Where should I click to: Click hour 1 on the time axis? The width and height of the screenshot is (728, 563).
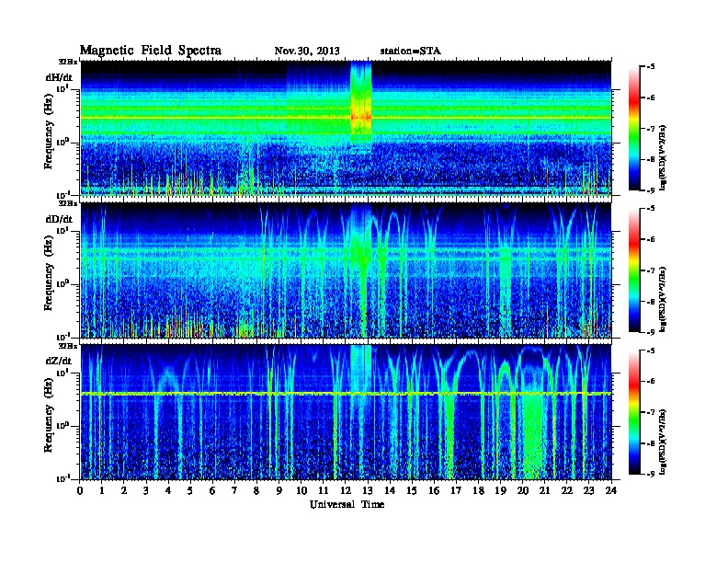point(102,491)
